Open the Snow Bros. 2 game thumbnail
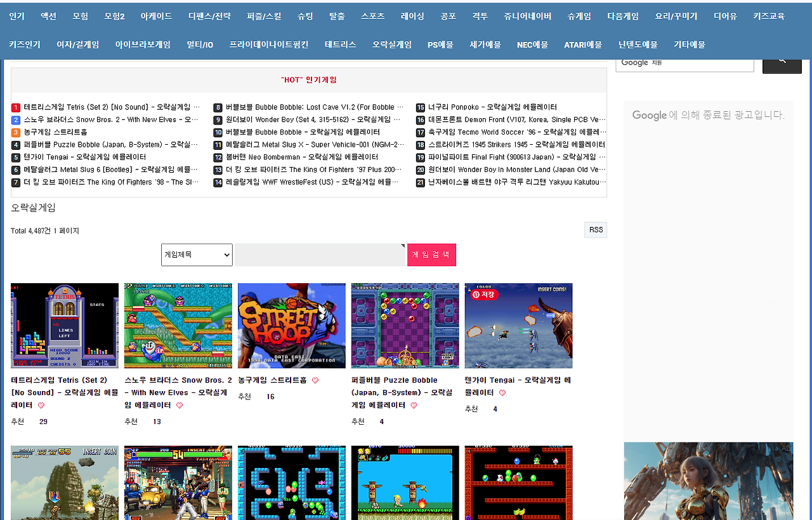Viewport: 812px width, 520px height. [x=178, y=326]
